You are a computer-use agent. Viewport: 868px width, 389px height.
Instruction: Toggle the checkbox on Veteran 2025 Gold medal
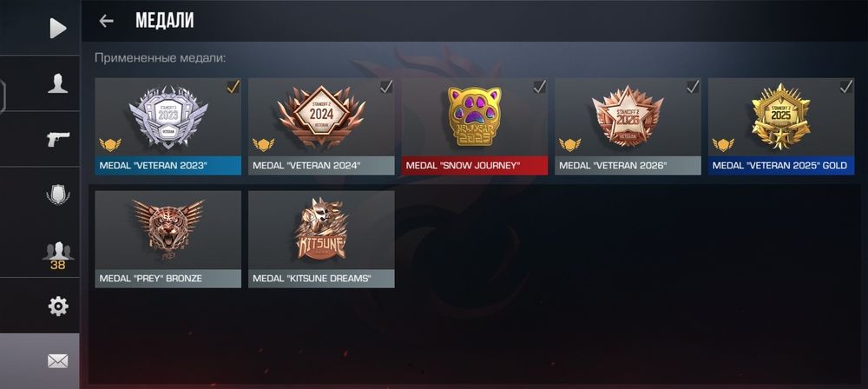coord(846,87)
